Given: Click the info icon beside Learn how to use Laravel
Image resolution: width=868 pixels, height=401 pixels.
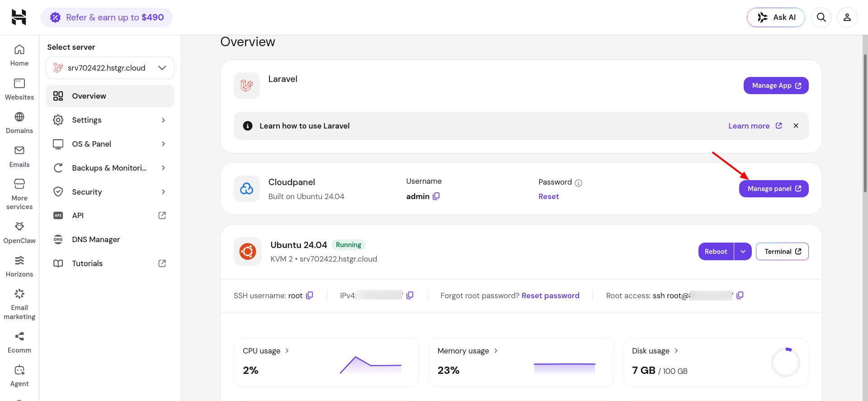Looking at the screenshot, I should pyautogui.click(x=248, y=126).
